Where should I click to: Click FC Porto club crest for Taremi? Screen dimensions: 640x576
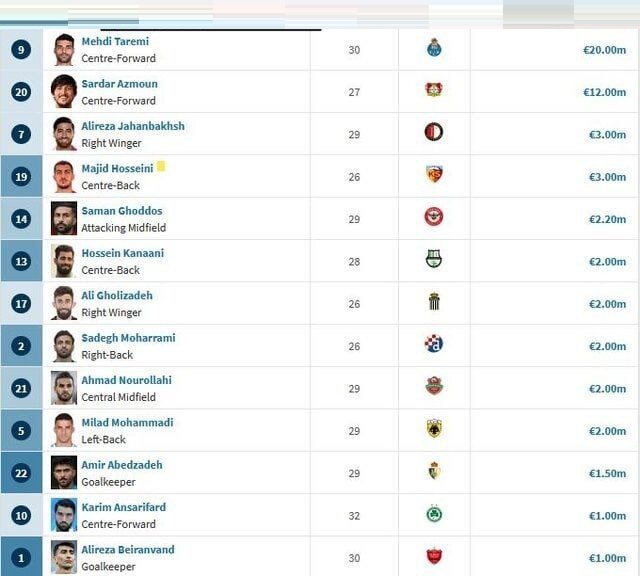[434, 48]
